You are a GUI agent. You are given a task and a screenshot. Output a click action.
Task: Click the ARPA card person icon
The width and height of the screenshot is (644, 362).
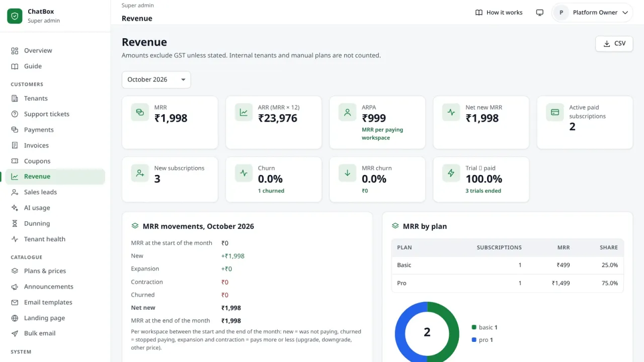coord(347,112)
